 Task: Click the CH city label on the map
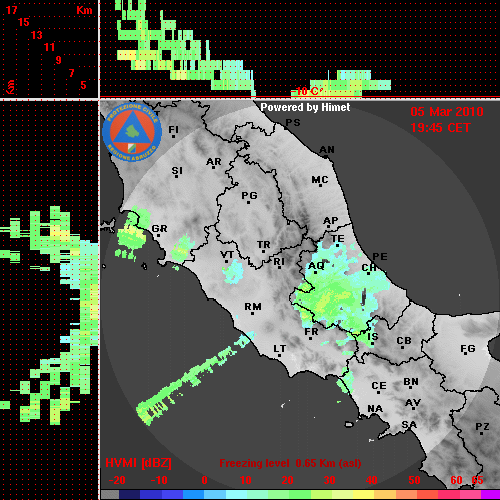click(369, 268)
